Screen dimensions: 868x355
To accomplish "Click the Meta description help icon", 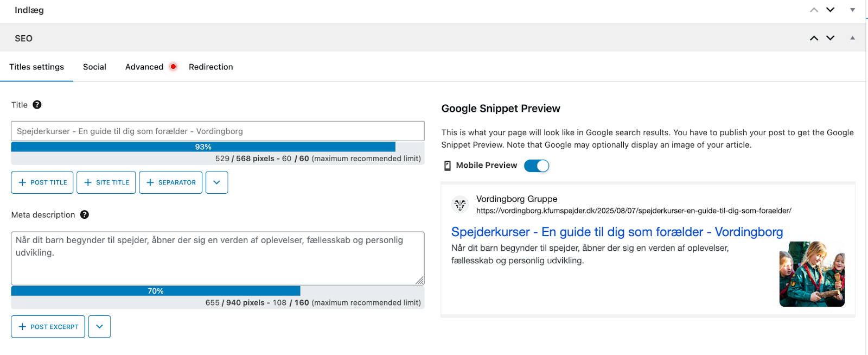I will [85, 214].
